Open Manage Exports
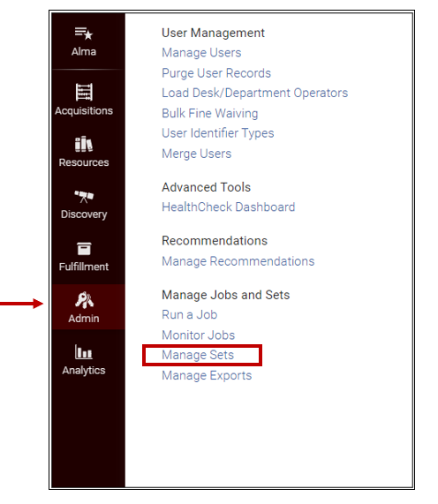The image size is (438, 504). (x=207, y=375)
